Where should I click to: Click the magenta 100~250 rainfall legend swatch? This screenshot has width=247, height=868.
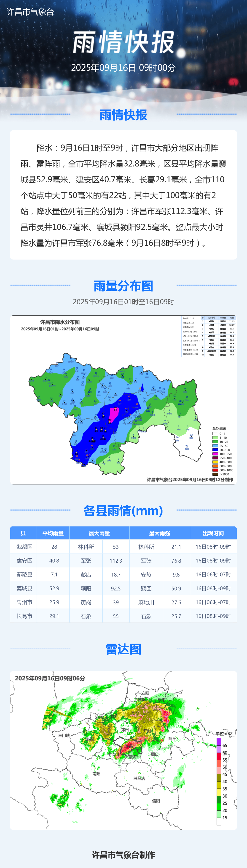(x=215, y=454)
